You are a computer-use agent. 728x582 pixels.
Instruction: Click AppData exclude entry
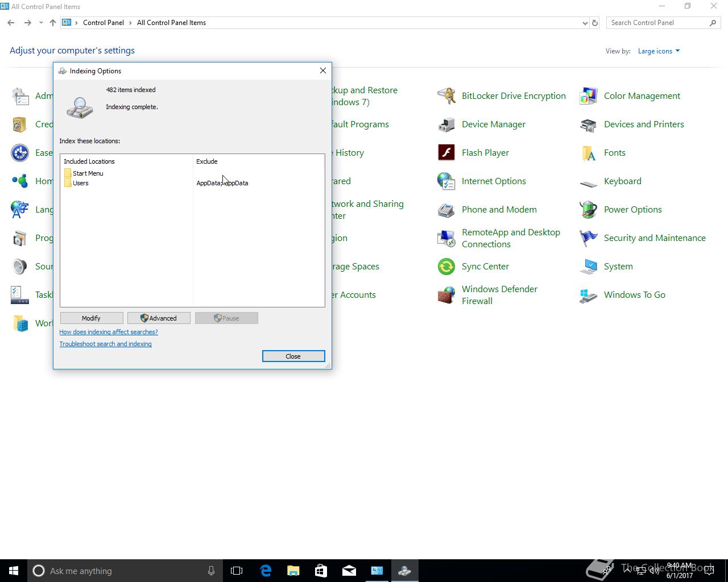click(x=222, y=183)
